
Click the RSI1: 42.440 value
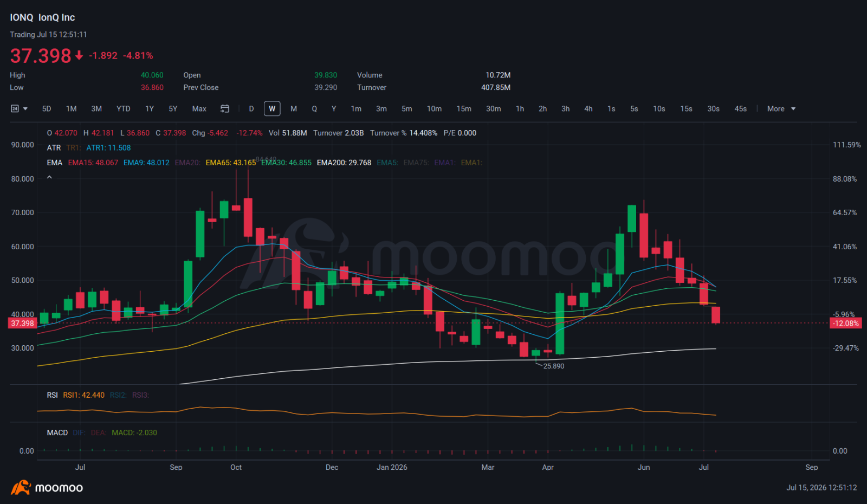pyautogui.click(x=83, y=395)
